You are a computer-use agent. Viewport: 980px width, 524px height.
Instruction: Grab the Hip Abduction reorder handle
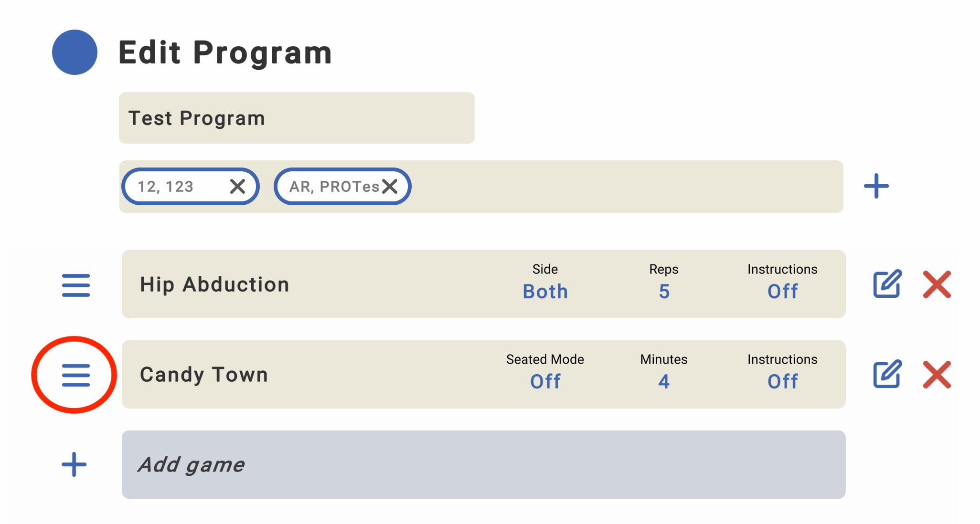(x=76, y=285)
